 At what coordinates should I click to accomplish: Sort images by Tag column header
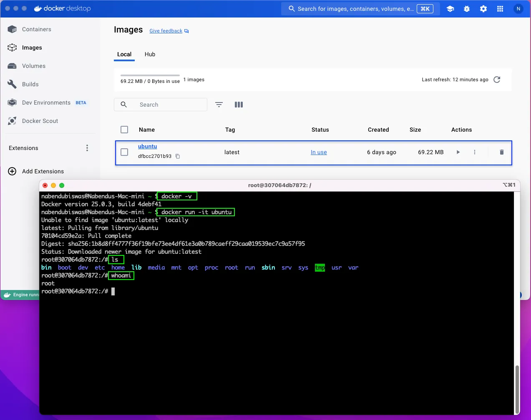point(230,130)
